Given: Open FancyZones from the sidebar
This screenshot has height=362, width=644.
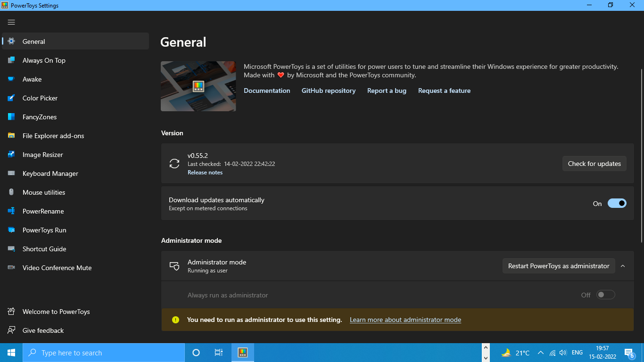Looking at the screenshot, I should (x=11, y=117).
